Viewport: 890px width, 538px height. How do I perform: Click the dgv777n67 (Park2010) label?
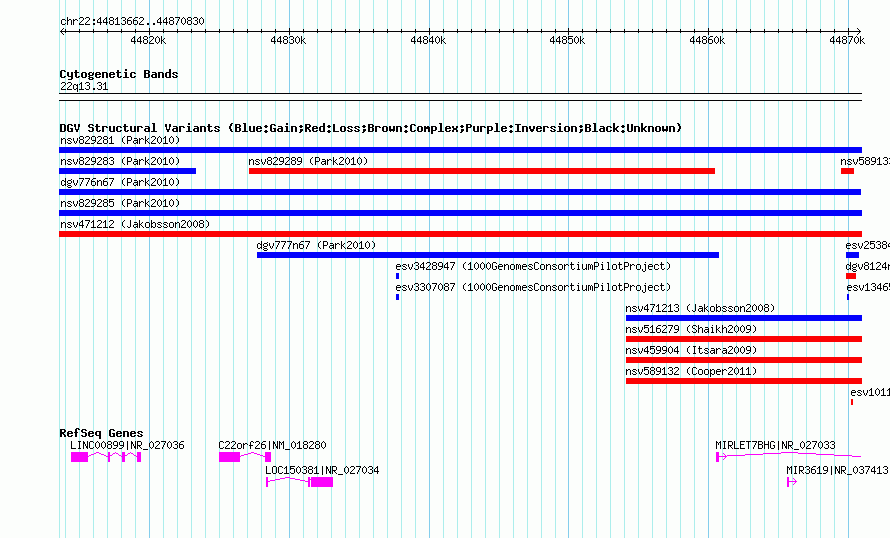pos(316,245)
